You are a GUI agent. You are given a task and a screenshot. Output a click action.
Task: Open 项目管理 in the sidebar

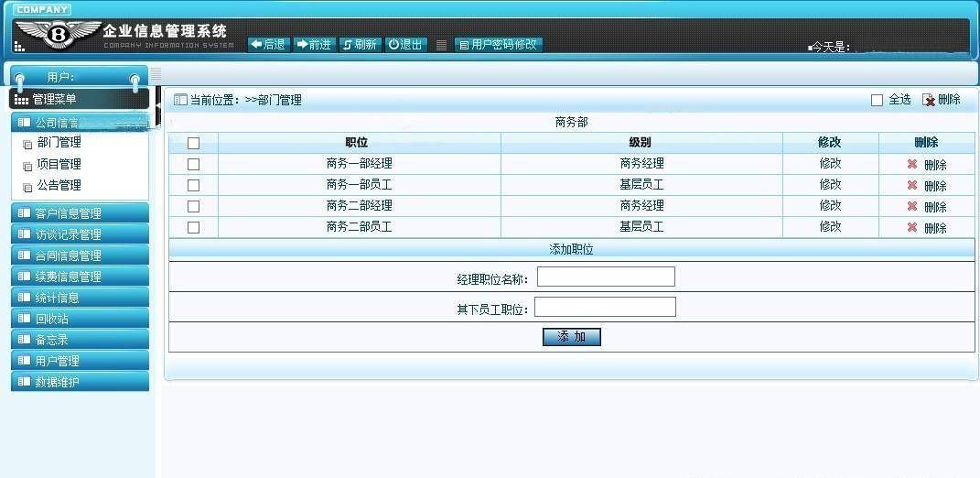59,164
